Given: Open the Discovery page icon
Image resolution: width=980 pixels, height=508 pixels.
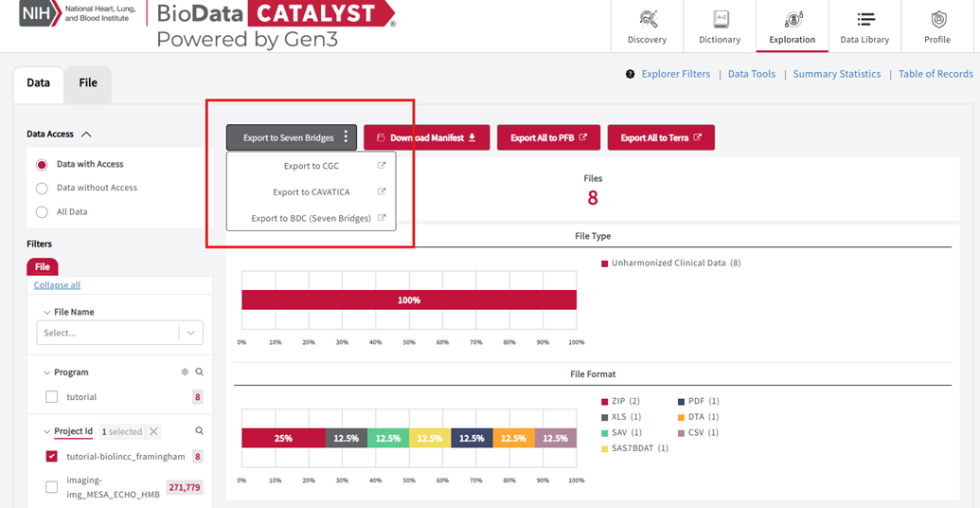Looking at the screenshot, I should click(647, 19).
